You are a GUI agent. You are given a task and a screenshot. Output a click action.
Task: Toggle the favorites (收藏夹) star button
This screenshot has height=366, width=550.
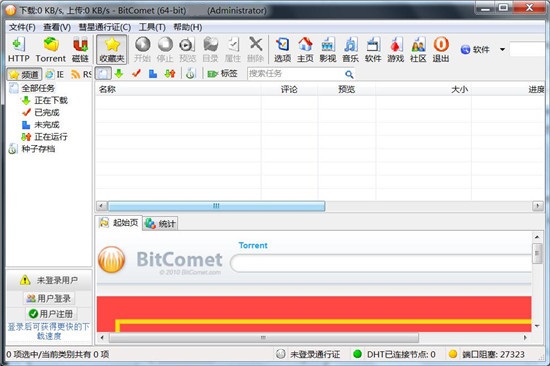pyautogui.click(x=112, y=49)
